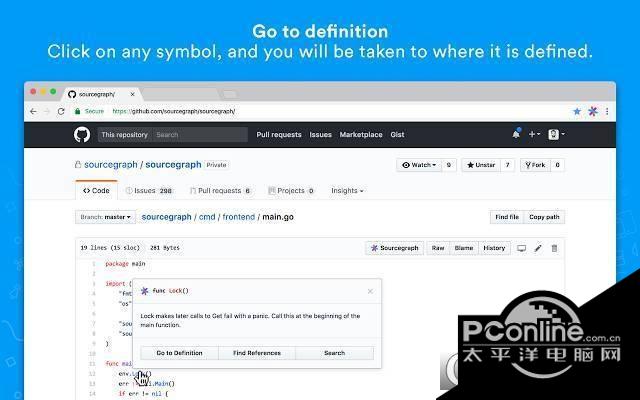Viewport: 640px width, 400px height.
Task: Open Marketplace in top navigation
Action: (x=361, y=134)
